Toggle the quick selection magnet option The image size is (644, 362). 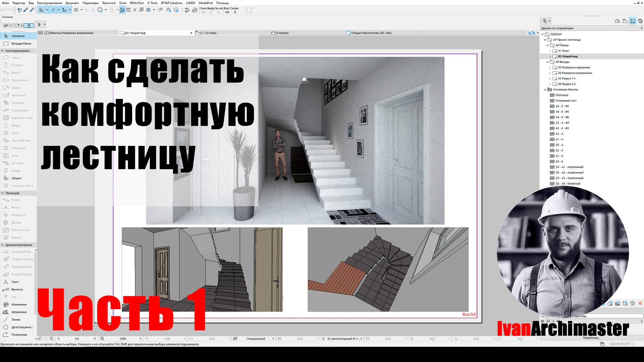click(29, 25)
